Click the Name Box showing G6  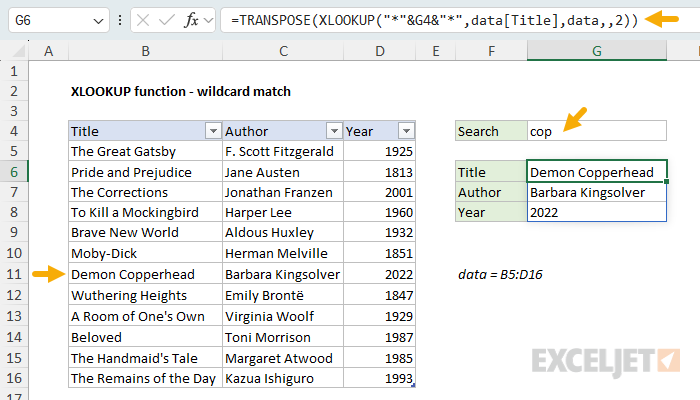point(58,20)
